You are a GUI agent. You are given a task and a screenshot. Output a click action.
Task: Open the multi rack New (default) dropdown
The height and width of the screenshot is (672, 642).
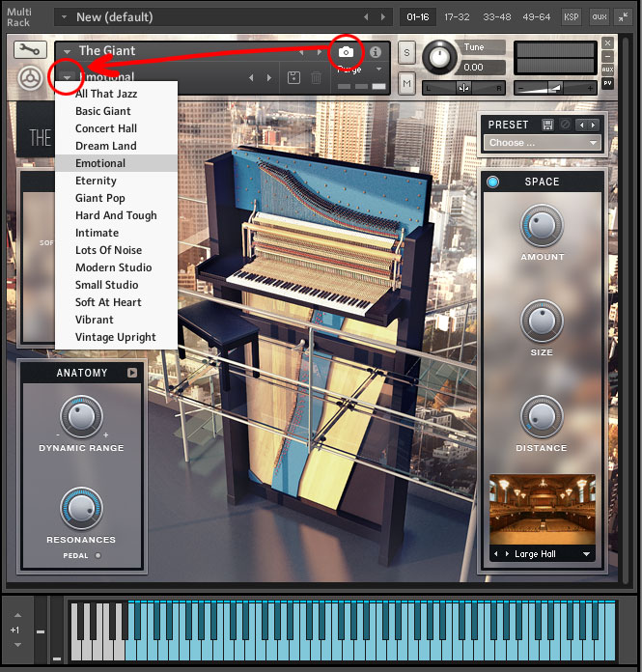[65, 17]
